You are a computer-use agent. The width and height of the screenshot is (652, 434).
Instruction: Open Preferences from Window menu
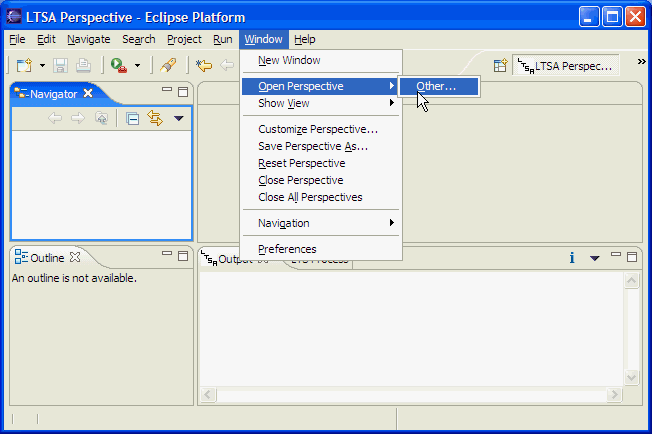(x=321, y=249)
